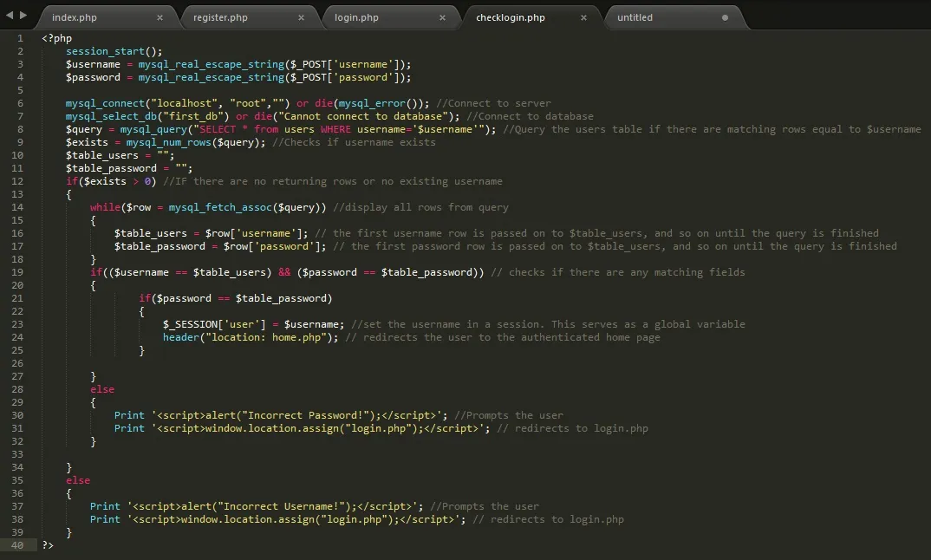931x560 pixels.
Task: Click '//Connect to server' comment
Action: tap(493, 103)
